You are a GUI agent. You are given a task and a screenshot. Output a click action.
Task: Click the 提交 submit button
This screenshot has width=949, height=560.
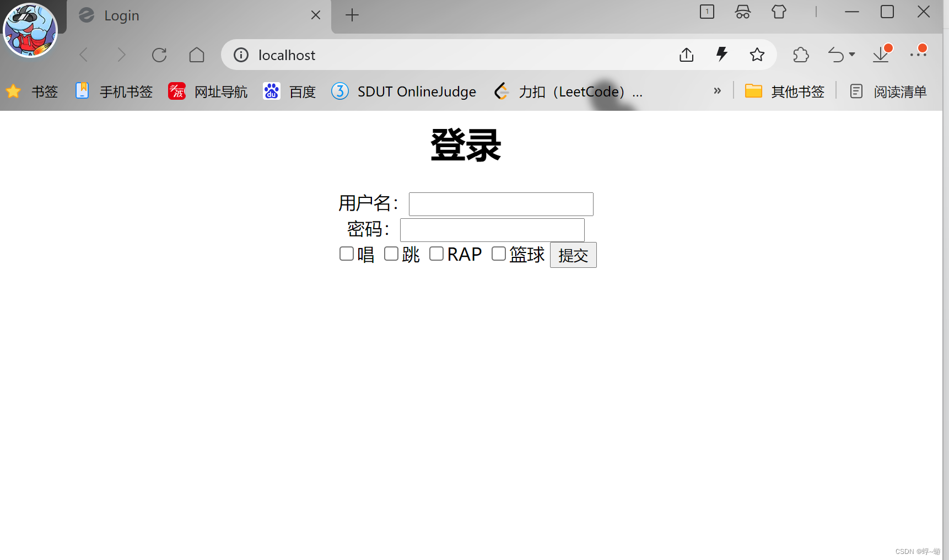coord(573,255)
